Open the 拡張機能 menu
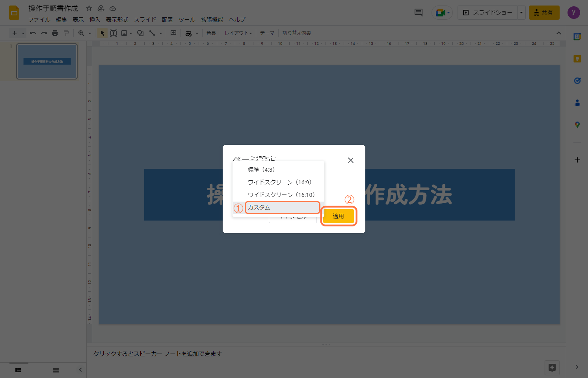Image resolution: width=588 pixels, height=378 pixels. coord(212,20)
